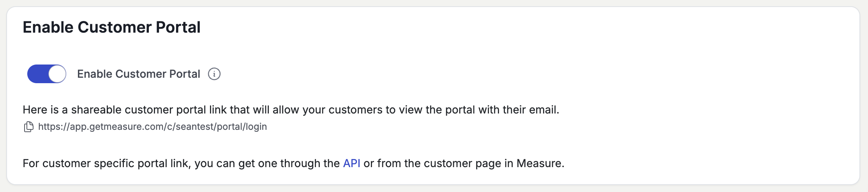Viewport: 868px width, 192px height.
Task: Copy the shareable portal link via copy icon
Action: tap(28, 127)
